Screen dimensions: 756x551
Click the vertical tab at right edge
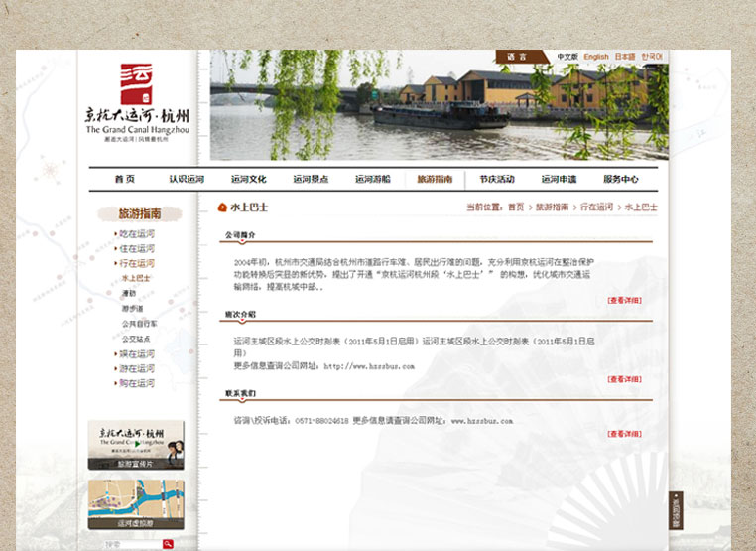pyautogui.click(x=676, y=511)
